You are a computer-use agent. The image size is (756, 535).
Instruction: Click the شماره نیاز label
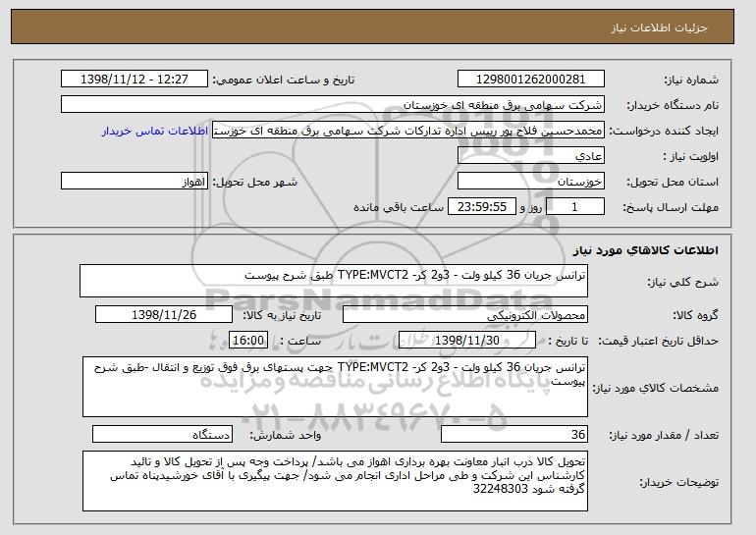click(691, 80)
